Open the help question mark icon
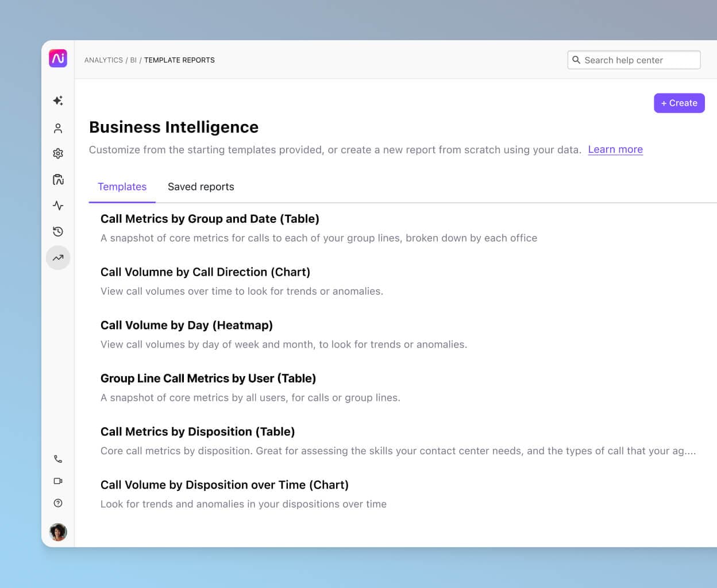The width and height of the screenshot is (717, 588). pyautogui.click(x=58, y=503)
